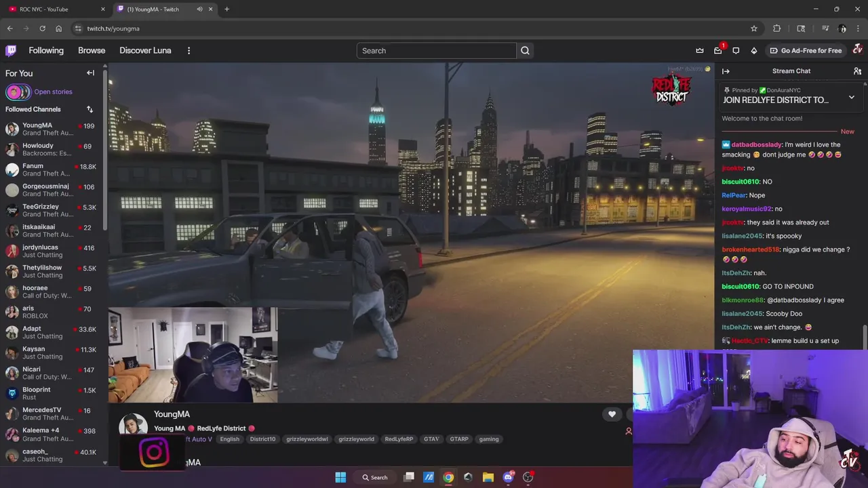
Task: Select the YoungMA Twitch tab
Action: 166,9
